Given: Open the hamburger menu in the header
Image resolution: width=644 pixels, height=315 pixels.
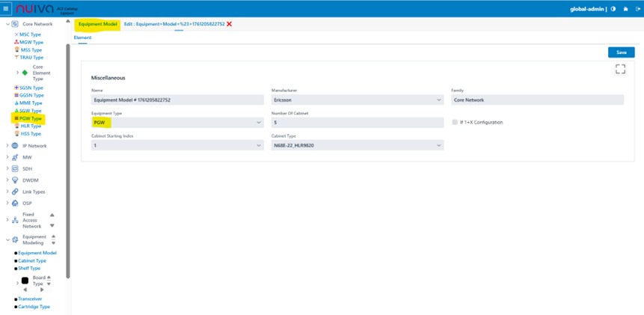Looking at the screenshot, I should (6, 8).
